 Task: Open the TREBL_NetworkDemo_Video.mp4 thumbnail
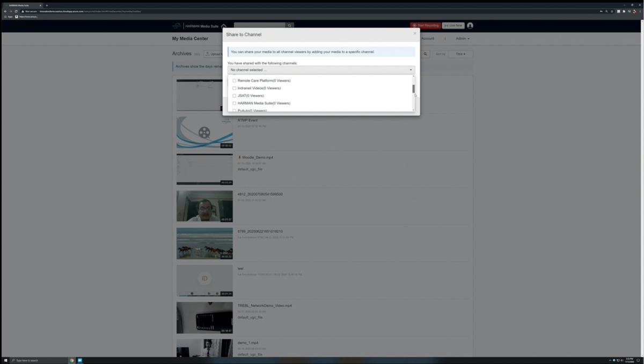coord(204,317)
